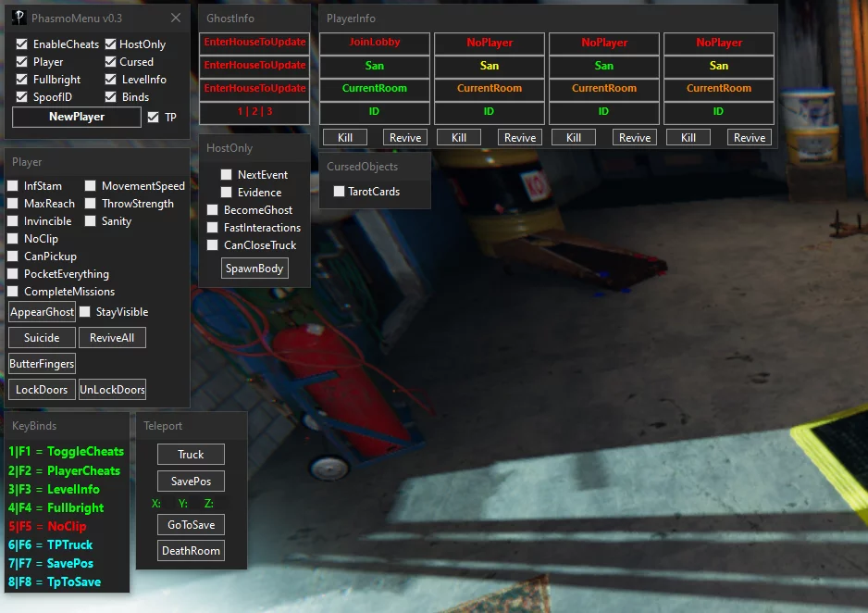Click the SpawnBody button

(x=254, y=268)
